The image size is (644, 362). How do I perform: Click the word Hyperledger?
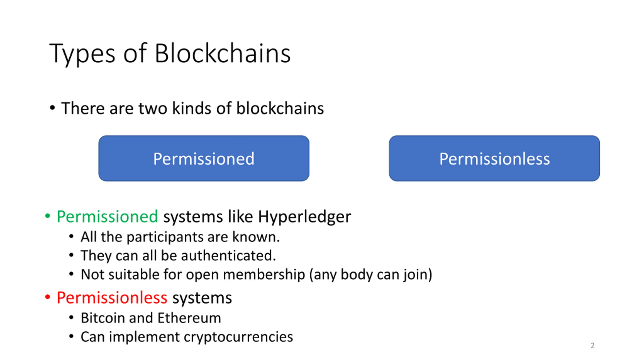pos(304,217)
